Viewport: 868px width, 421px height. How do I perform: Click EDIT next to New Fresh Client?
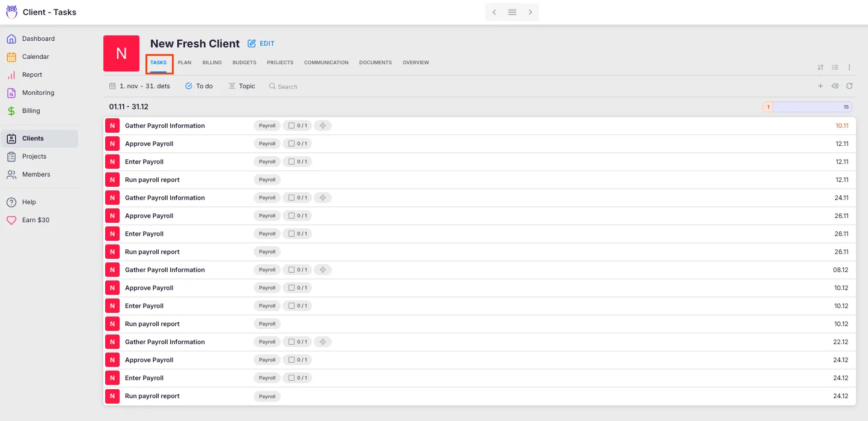coord(261,43)
